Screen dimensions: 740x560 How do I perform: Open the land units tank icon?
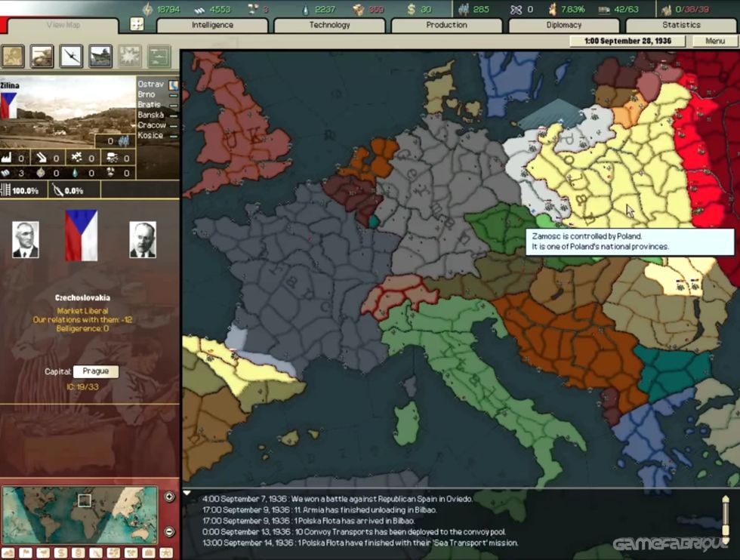pyautogui.click(x=42, y=57)
